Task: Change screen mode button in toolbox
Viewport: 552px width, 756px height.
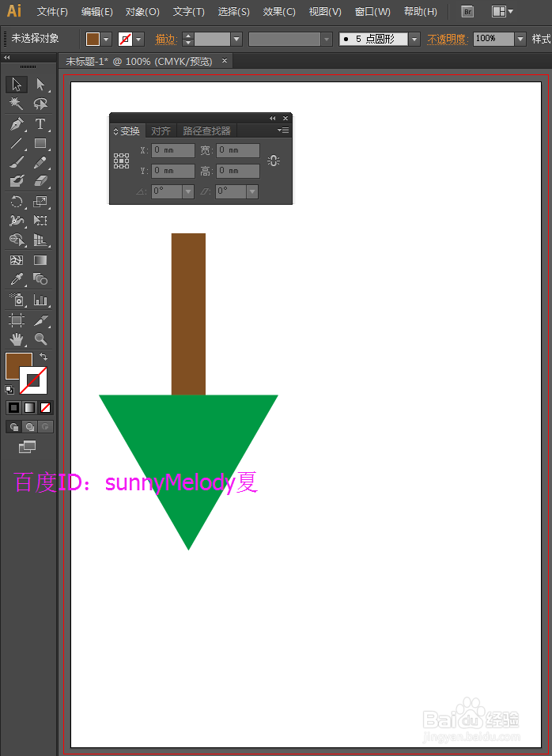Action: (x=27, y=447)
